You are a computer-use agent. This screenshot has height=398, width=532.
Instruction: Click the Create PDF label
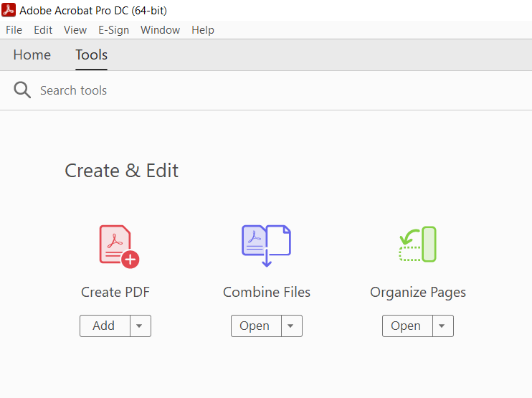click(x=115, y=292)
